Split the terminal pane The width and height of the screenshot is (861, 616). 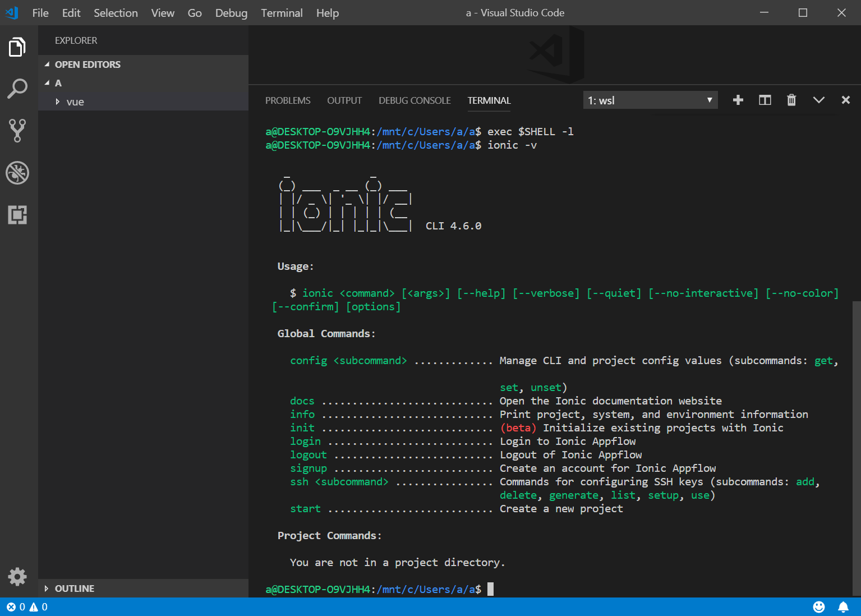[765, 100]
